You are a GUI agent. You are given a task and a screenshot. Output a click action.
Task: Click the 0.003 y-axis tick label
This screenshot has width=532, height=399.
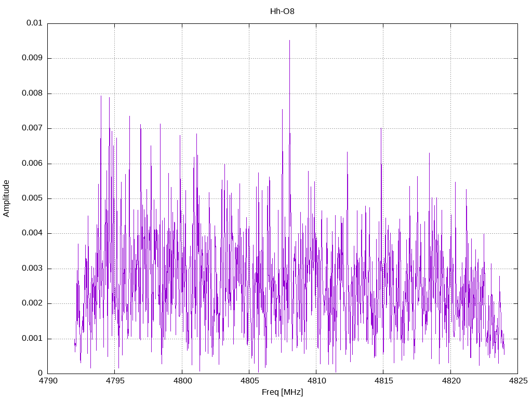pos(32,269)
